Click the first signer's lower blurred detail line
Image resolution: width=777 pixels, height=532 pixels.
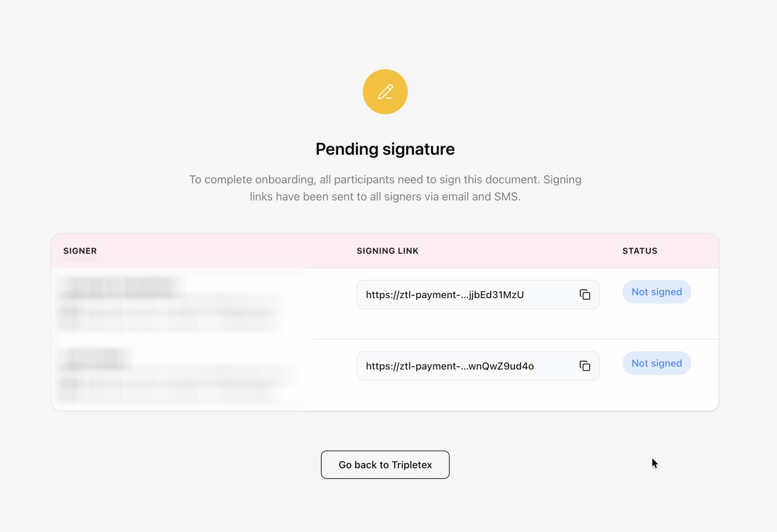tap(167, 324)
